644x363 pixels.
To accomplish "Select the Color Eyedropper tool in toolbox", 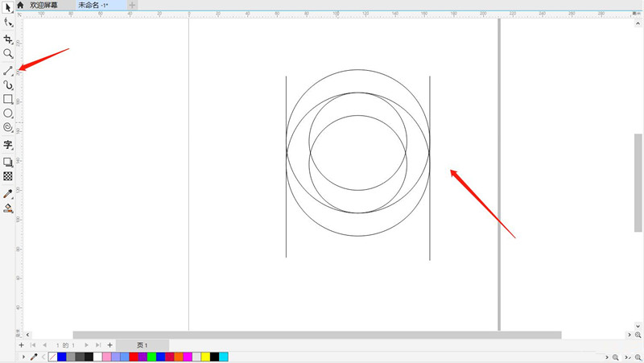I will [x=8, y=193].
